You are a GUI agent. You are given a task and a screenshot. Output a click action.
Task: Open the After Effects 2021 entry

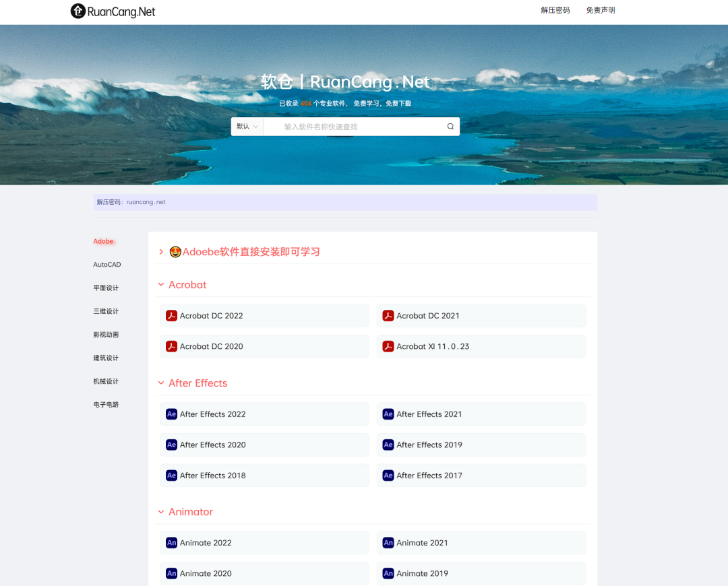click(481, 414)
